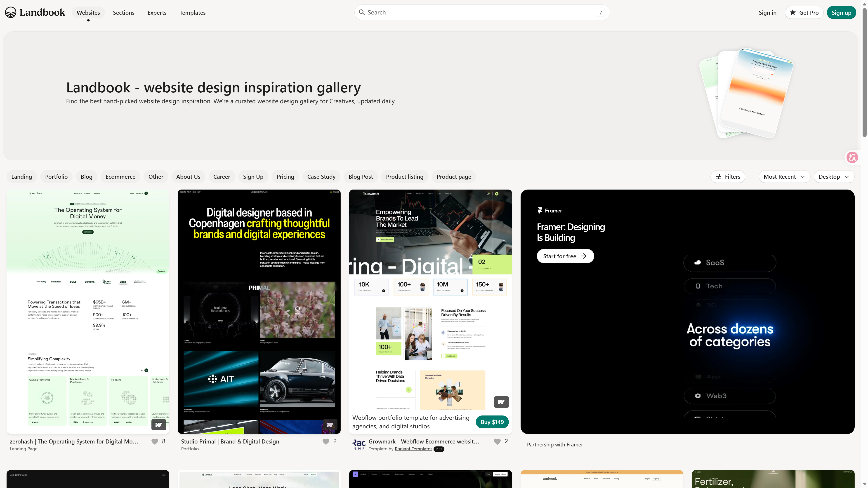Click the Webflow badge on Growmark thumbnail
The image size is (868, 488).
tap(501, 402)
